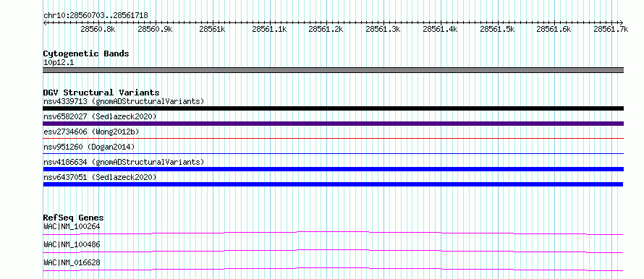
Task: Click the 28561k ruler tick label
Action: 212,30
